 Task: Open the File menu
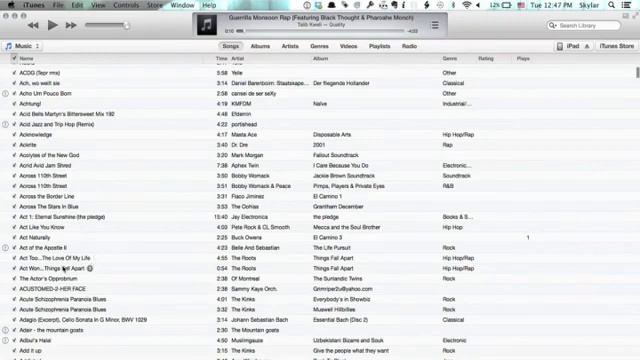(58, 5)
